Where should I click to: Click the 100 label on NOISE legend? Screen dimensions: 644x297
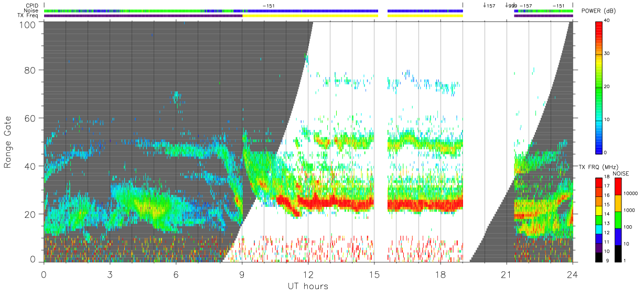628,228
